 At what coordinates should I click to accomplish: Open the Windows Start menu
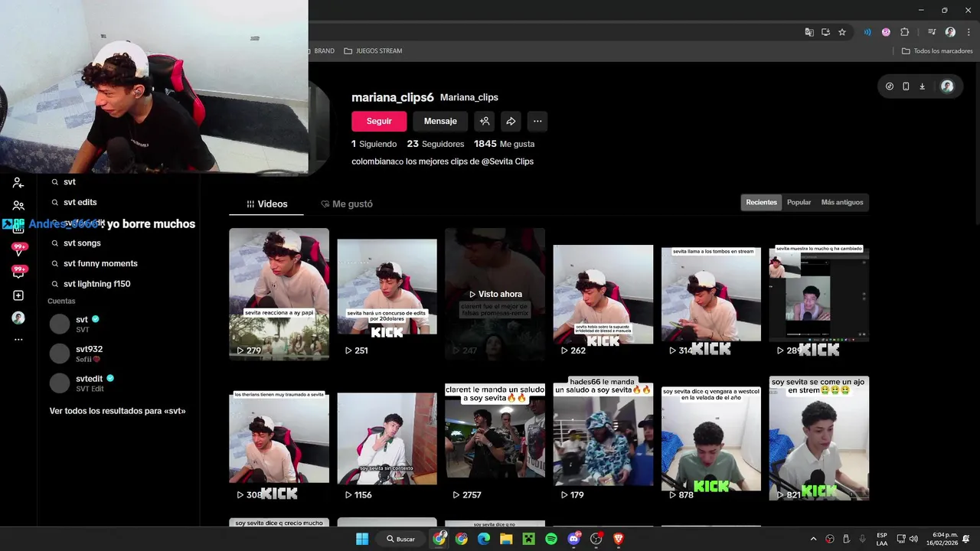tap(362, 539)
